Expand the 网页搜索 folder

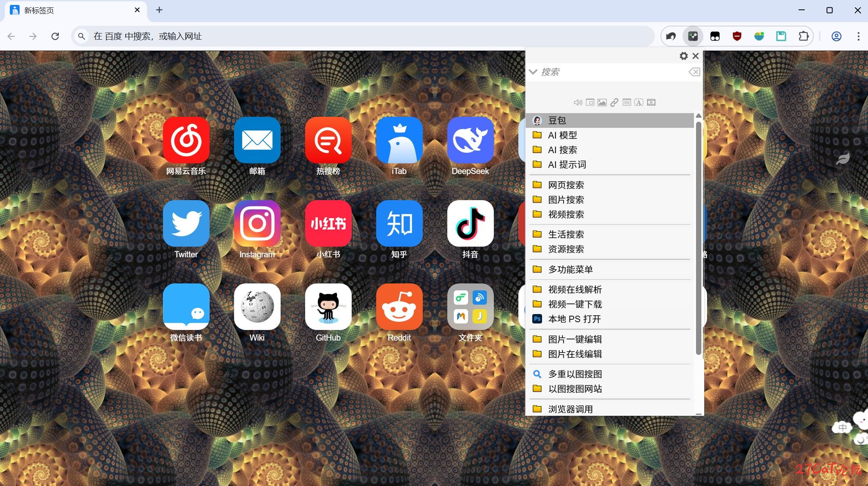610,185
